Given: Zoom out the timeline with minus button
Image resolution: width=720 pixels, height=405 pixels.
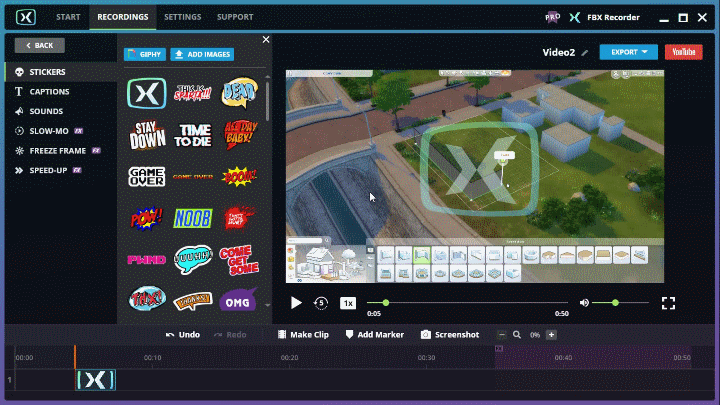Looking at the screenshot, I should coord(501,335).
